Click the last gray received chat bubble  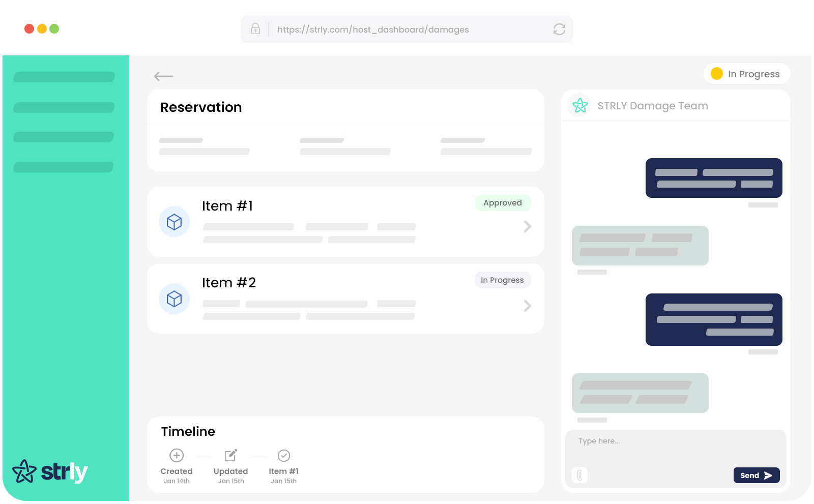click(x=640, y=393)
